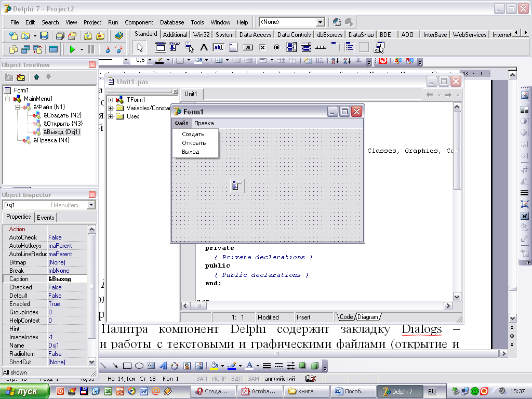
Task: Switch to Пособ... Word taskbar button
Action: click(x=353, y=391)
